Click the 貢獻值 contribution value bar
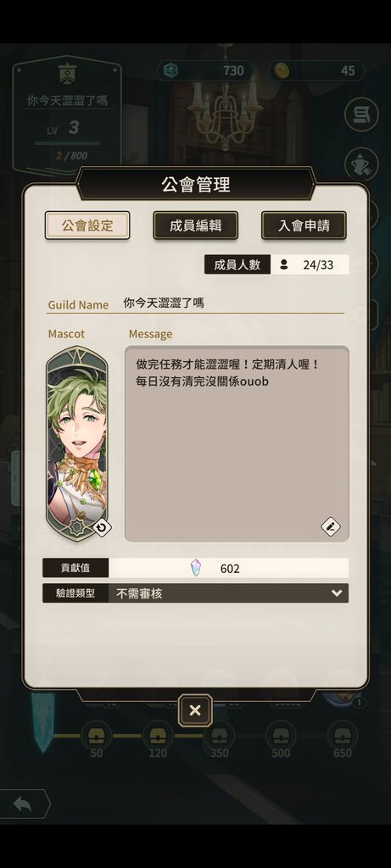391x868 pixels. point(195,568)
